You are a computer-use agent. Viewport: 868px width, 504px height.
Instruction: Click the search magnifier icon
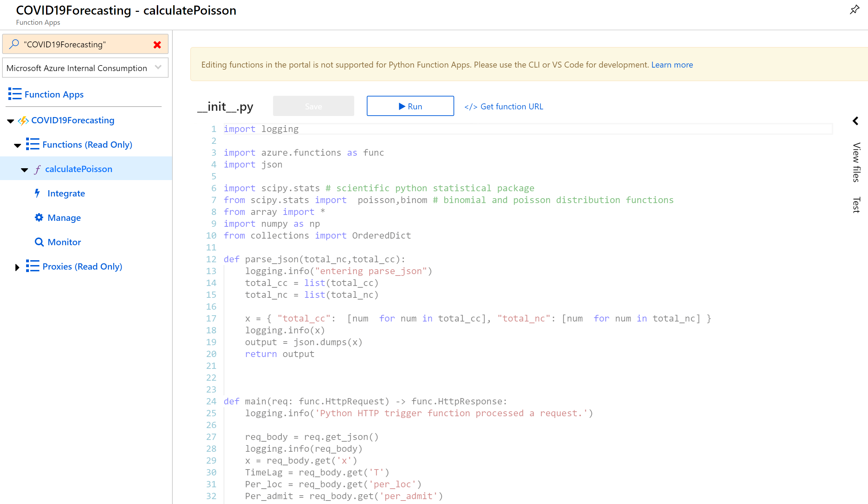pos(14,44)
